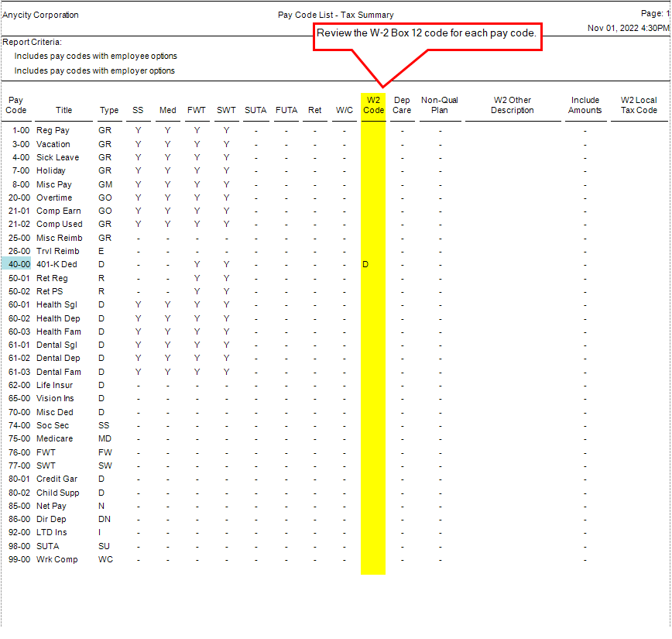The image size is (672, 639).
Task: Click the 'Soc Sec' title
Action: pos(53,425)
